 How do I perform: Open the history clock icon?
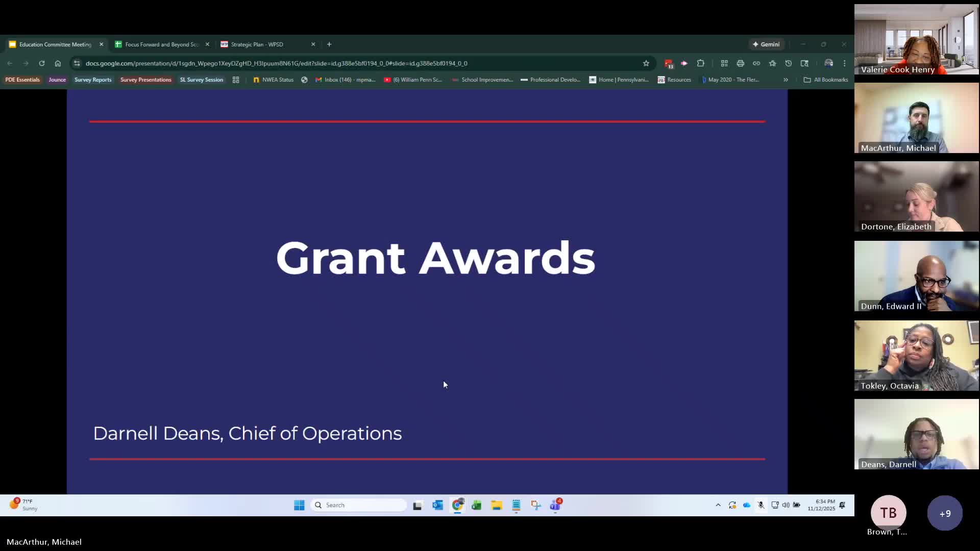pos(789,63)
